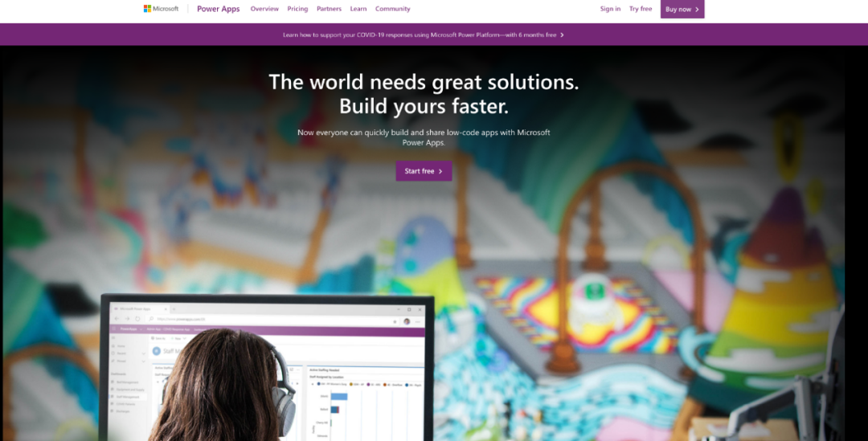The image size is (868, 441).
Task: Click the Start free button
Action: click(x=424, y=171)
